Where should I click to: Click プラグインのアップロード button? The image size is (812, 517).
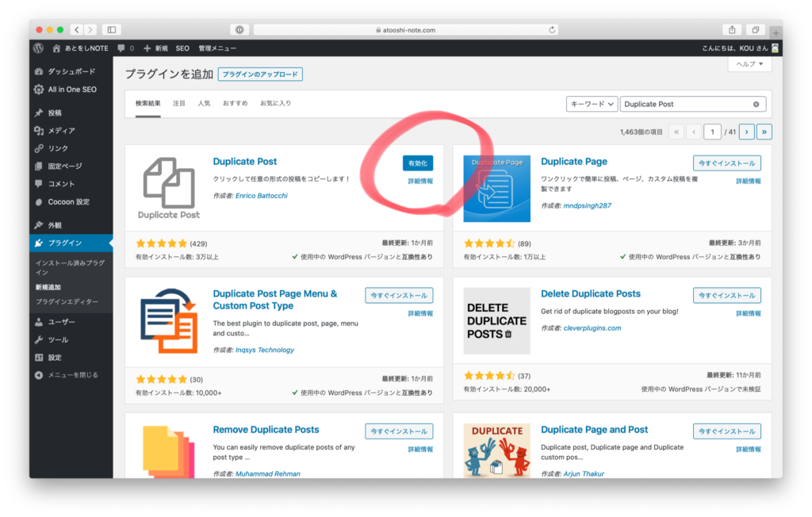[260, 75]
